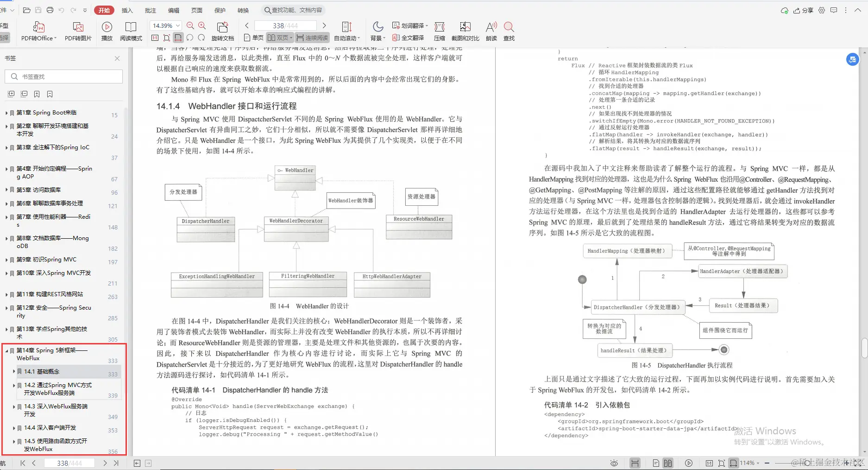Open 截图和对比 screenshot comparison tool
The height and width of the screenshot is (470, 868).
465,32
